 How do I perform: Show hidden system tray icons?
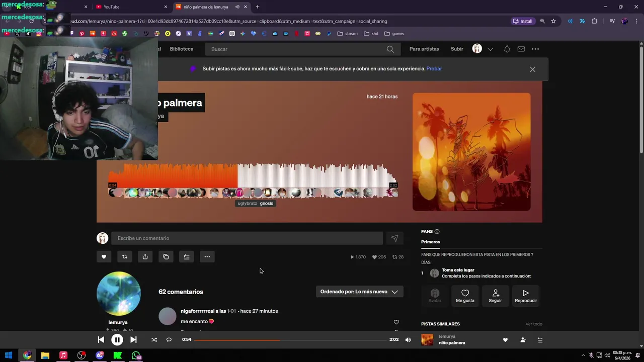(583, 355)
